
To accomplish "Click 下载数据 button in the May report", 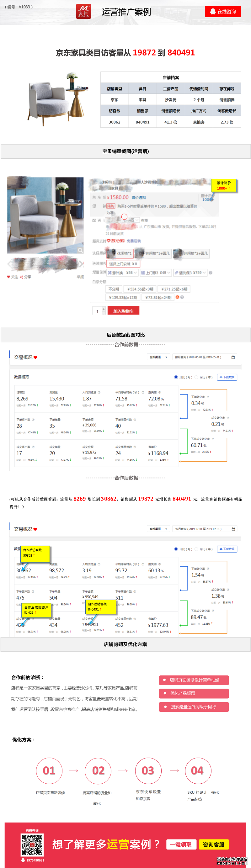I will 227,377.
